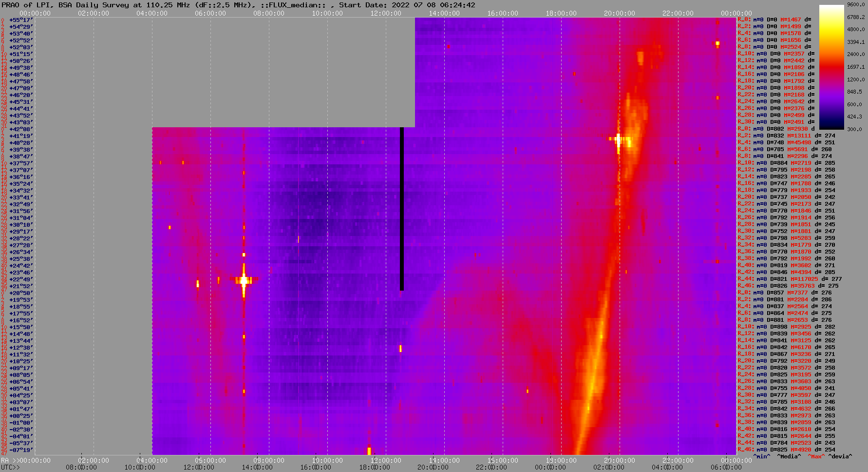Click the declination label +22°49'
The height and width of the screenshot is (472, 868).
21,279
